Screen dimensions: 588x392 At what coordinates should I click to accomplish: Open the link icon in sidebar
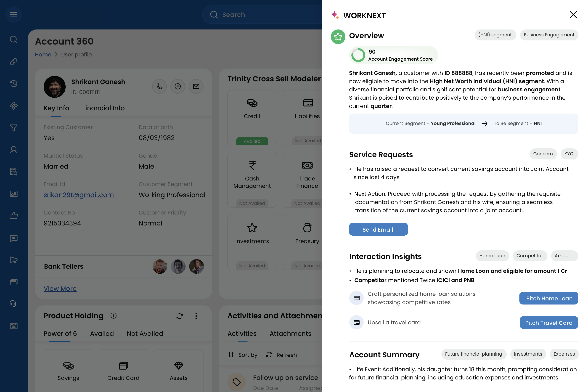click(x=14, y=61)
